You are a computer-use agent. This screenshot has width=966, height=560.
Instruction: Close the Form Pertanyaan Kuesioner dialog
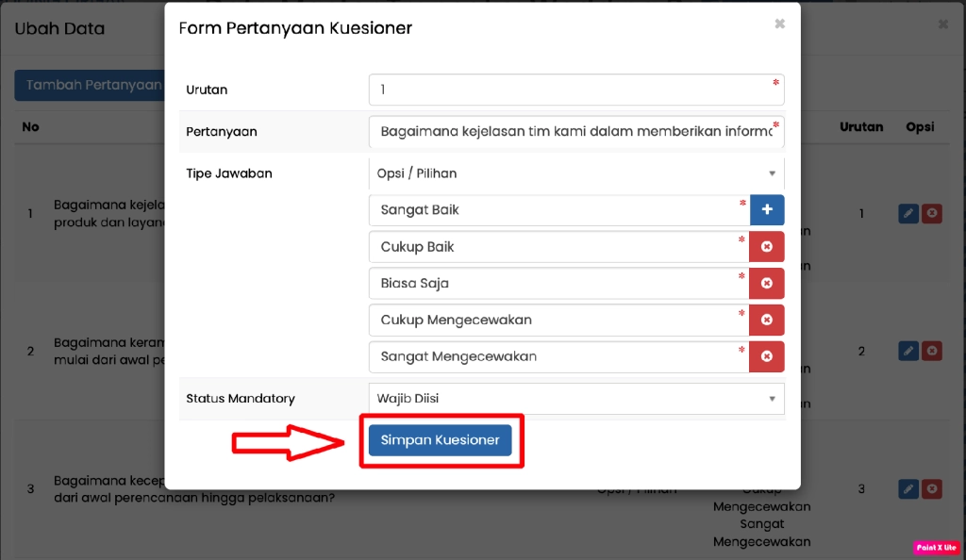779,25
